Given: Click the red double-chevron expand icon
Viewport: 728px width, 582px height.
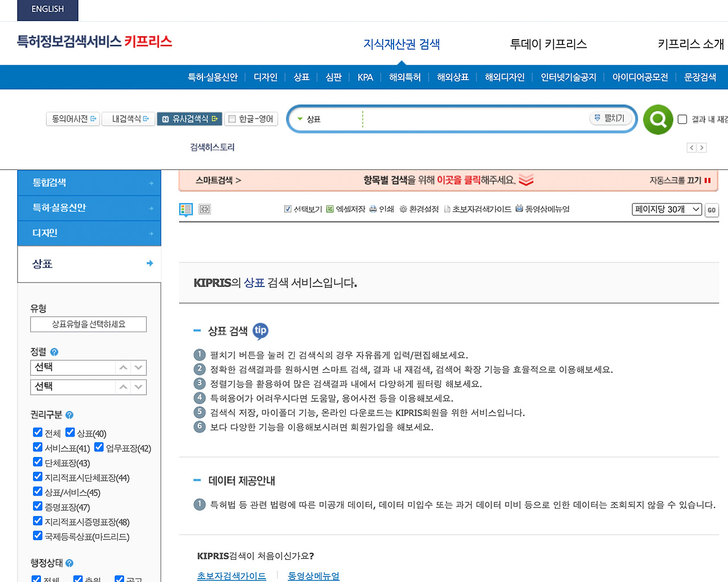Looking at the screenshot, I should point(526,180).
